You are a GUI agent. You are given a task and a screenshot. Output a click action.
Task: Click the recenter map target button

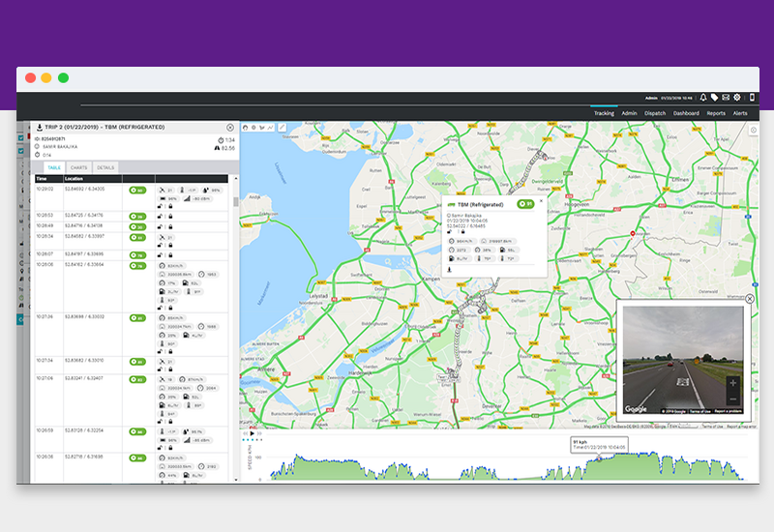pos(754,131)
